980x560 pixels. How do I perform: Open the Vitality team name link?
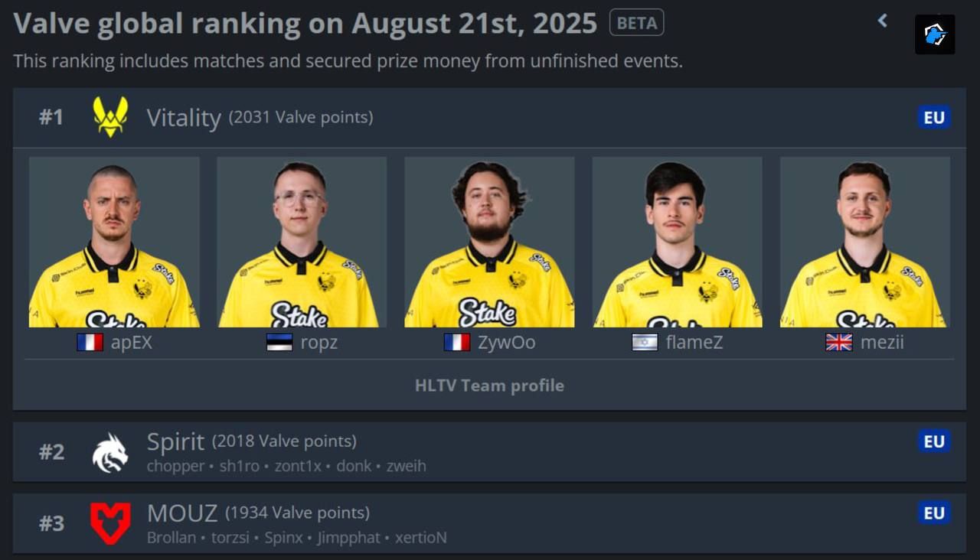point(184,118)
